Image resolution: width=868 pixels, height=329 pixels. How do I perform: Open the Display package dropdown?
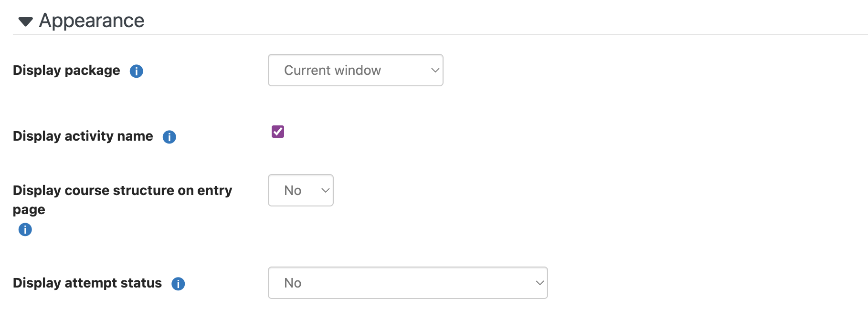click(356, 70)
